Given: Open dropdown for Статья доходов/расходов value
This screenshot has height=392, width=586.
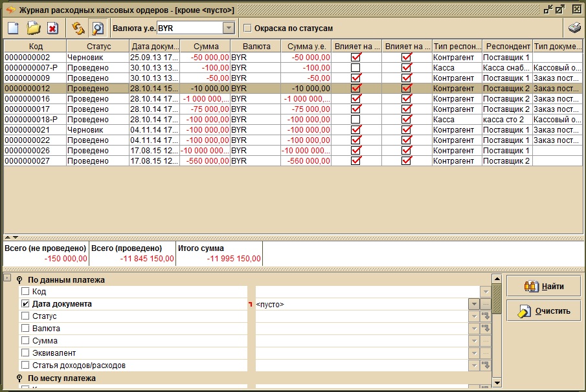Looking at the screenshot, I should click(474, 365).
